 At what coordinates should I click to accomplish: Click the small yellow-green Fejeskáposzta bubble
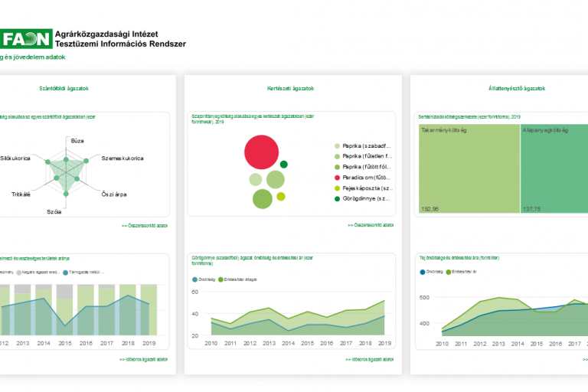pyautogui.click(x=281, y=197)
